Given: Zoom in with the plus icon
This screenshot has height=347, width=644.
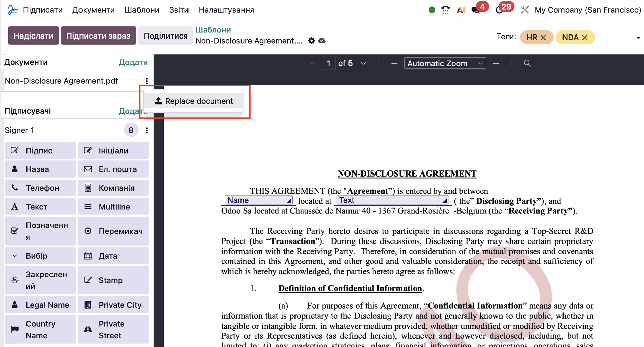Looking at the screenshot, I should click(496, 63).
